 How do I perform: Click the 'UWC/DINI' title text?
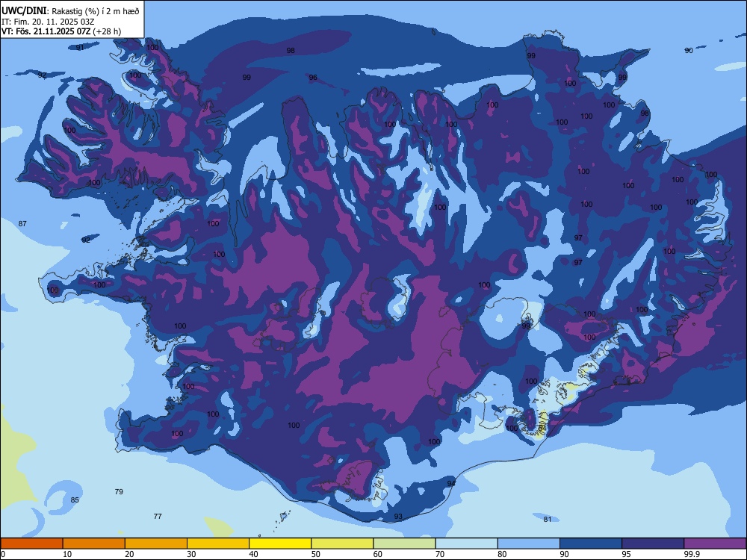25,10
